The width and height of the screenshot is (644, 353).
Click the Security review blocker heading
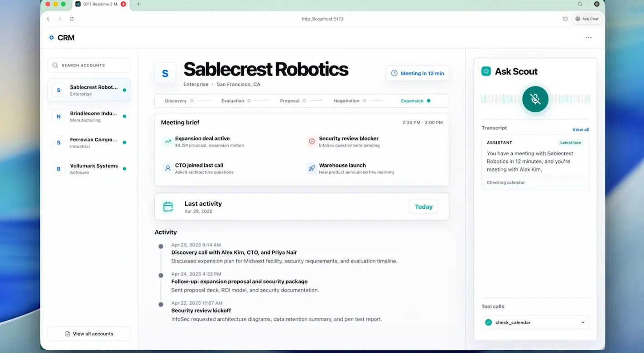pos(349,138)
